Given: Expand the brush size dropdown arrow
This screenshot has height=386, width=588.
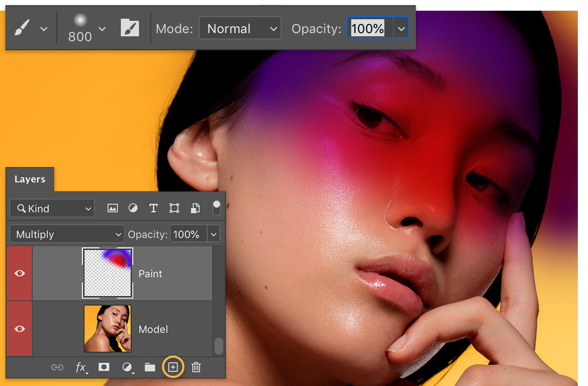Looking at the screenshot, I should coord(102,29).
